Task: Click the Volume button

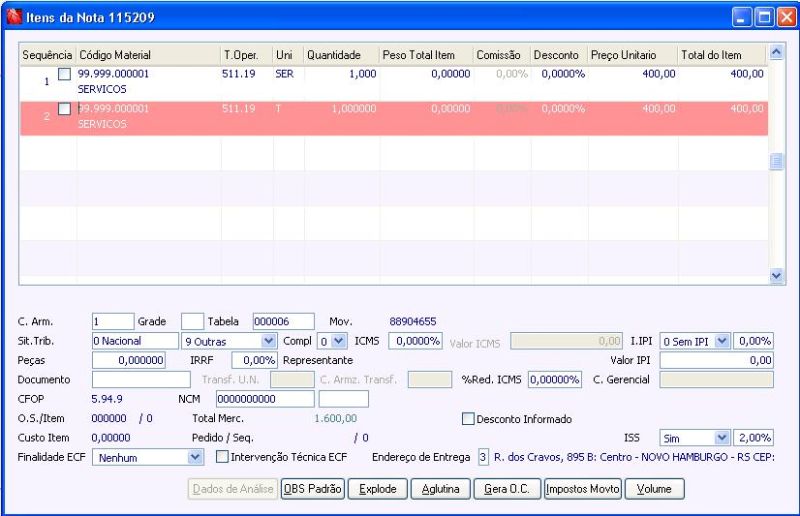Action: click(x=655, y=489)
